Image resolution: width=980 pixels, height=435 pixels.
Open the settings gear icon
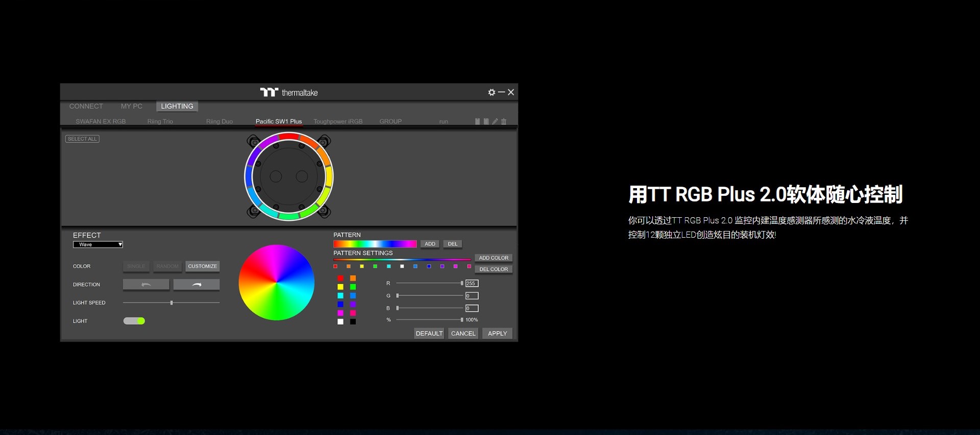pyautogui.click(x=492, y=92)
